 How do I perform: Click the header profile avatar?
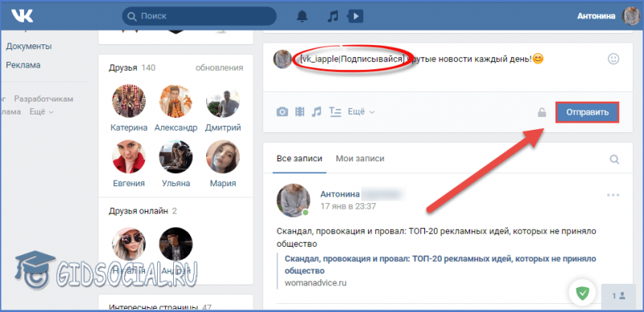pos(631,16)
